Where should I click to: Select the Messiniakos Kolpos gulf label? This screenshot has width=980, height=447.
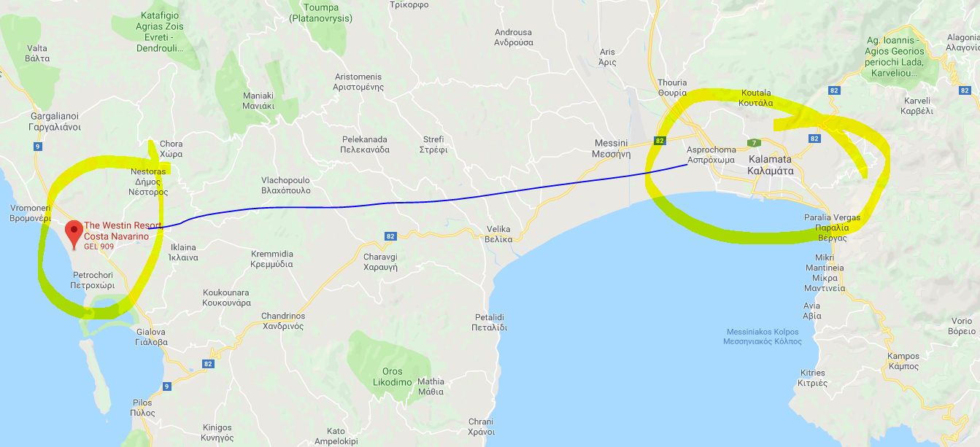(x=762, y=336)
